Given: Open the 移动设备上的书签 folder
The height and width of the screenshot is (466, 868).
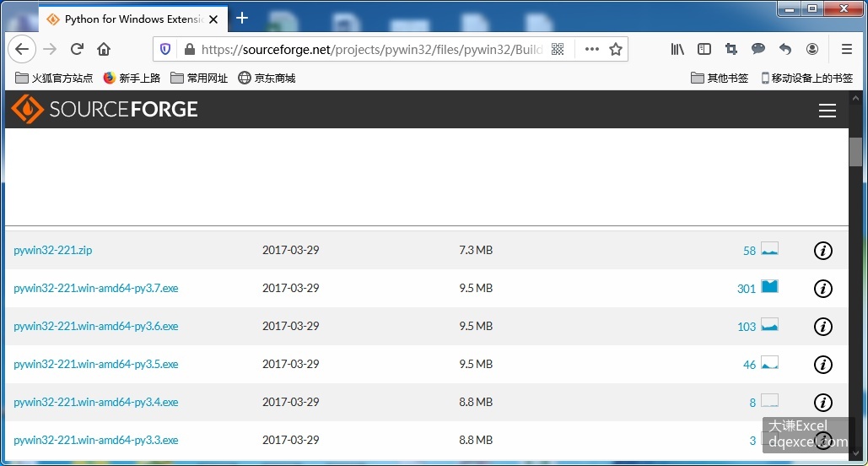Looking at the screenshot, I should [807, 79].
